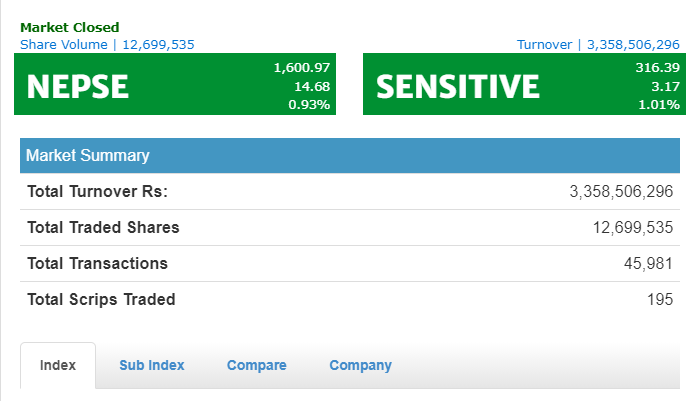Screen dimensions: 699x401
Task: Click the NEPSE index label
Action: (x=77, y=86)
